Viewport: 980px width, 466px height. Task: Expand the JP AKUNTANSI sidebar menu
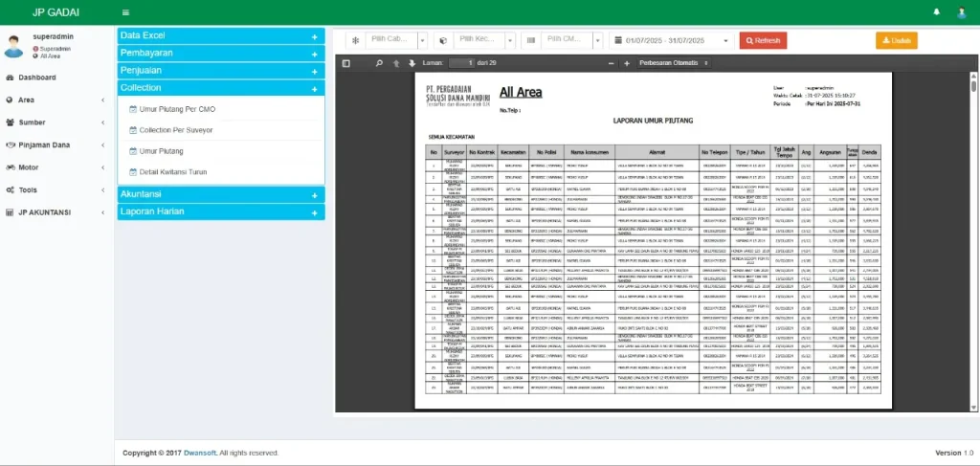(56, 212)
